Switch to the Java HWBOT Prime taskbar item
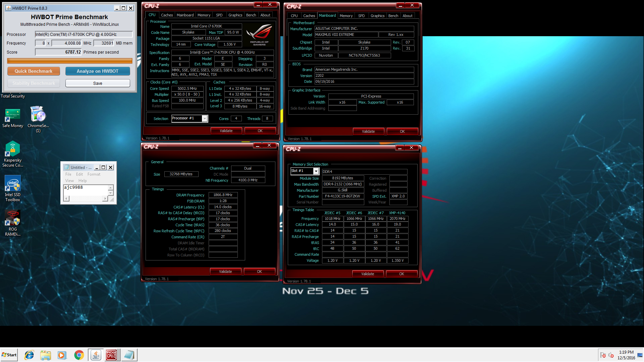The width and height of the screenshot is (644, 362). point(96,355)
